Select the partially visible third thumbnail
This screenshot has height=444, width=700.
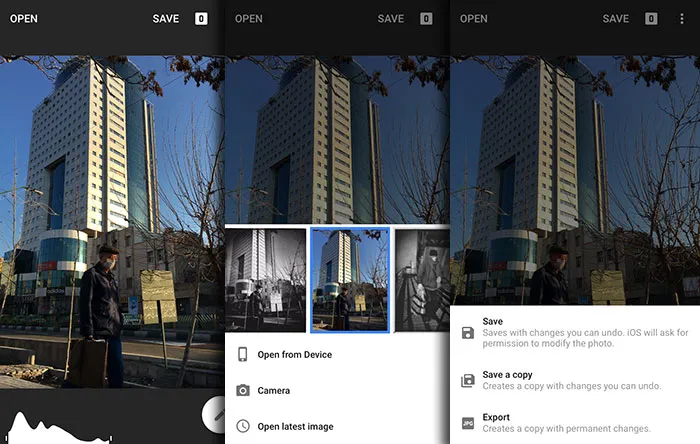pyautogui.click(x=421, y=280)
